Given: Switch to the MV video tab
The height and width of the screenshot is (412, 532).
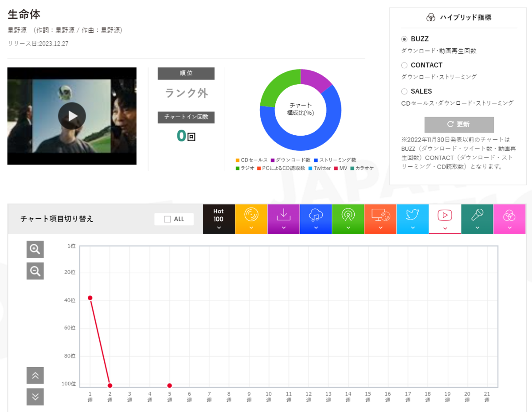Looking at the screenshot, I should tap(445, 219).
